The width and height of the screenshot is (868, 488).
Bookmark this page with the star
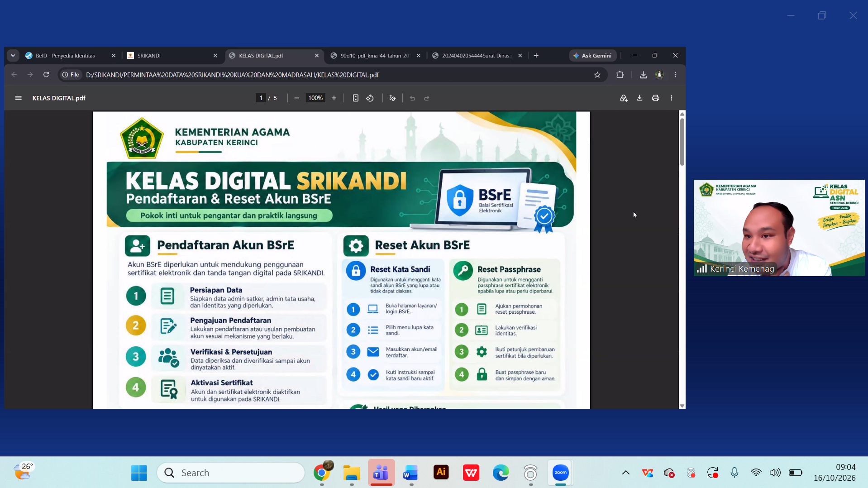[597, 75]
